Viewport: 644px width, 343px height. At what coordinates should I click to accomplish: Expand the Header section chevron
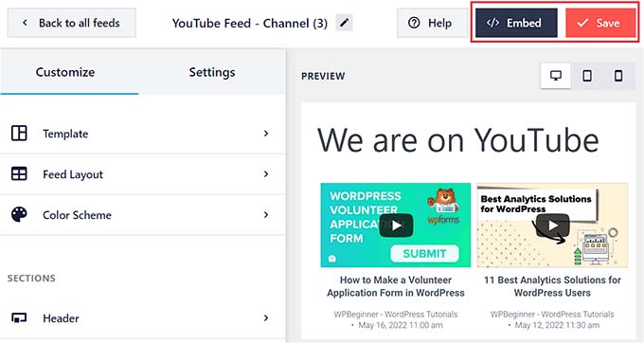tap(266, 317)
